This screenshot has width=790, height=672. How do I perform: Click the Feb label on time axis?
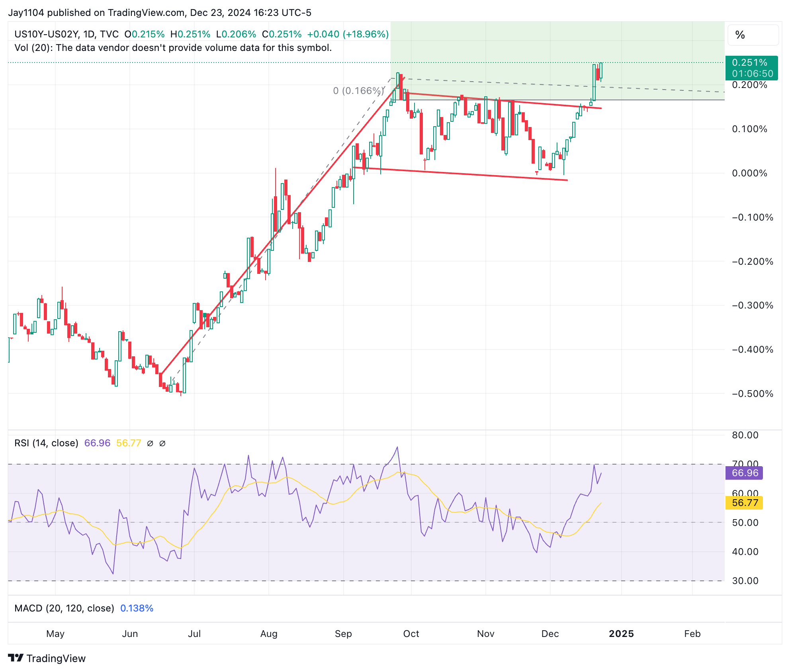pos(692,634)
